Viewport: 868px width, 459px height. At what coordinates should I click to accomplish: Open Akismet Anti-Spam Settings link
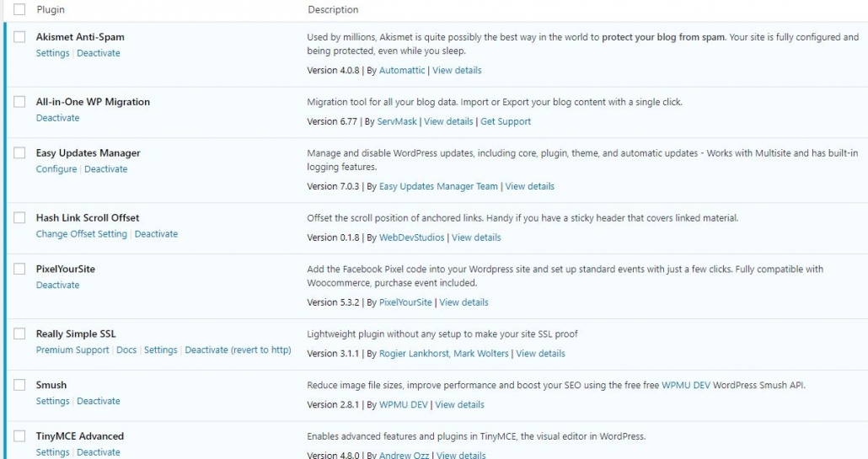click(x=52, y=53)
